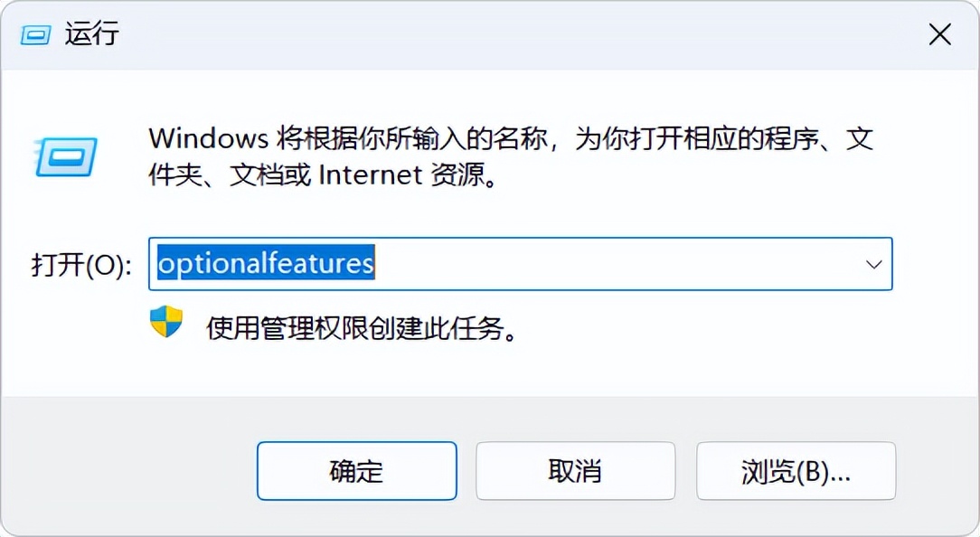Click the blue and yellow UAC shield icon

[166, 322]
